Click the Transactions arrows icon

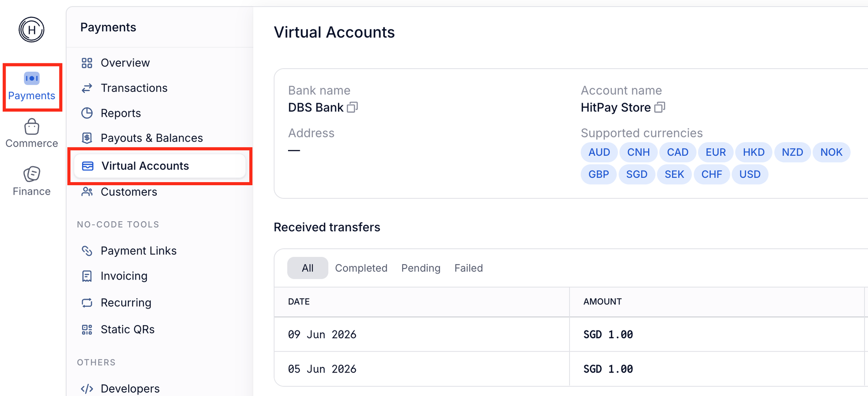point(87,88)
